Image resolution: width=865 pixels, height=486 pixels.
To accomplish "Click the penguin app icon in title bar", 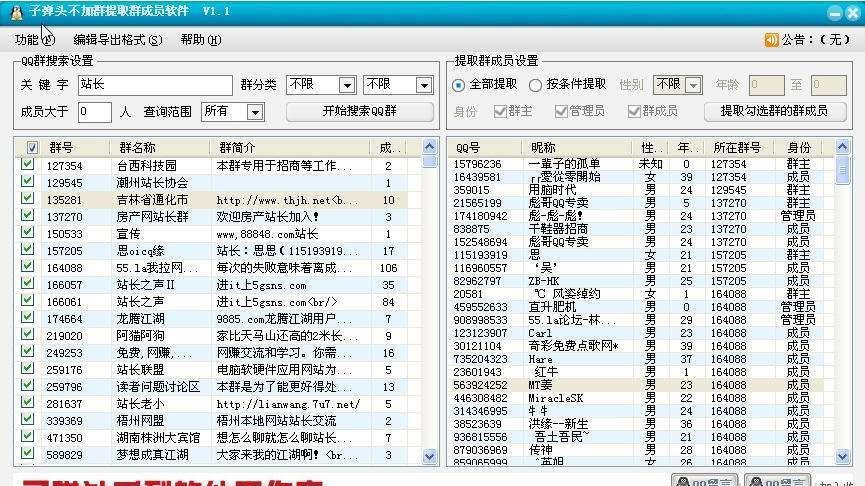I will pyautogui.click(x=16, y=13).
